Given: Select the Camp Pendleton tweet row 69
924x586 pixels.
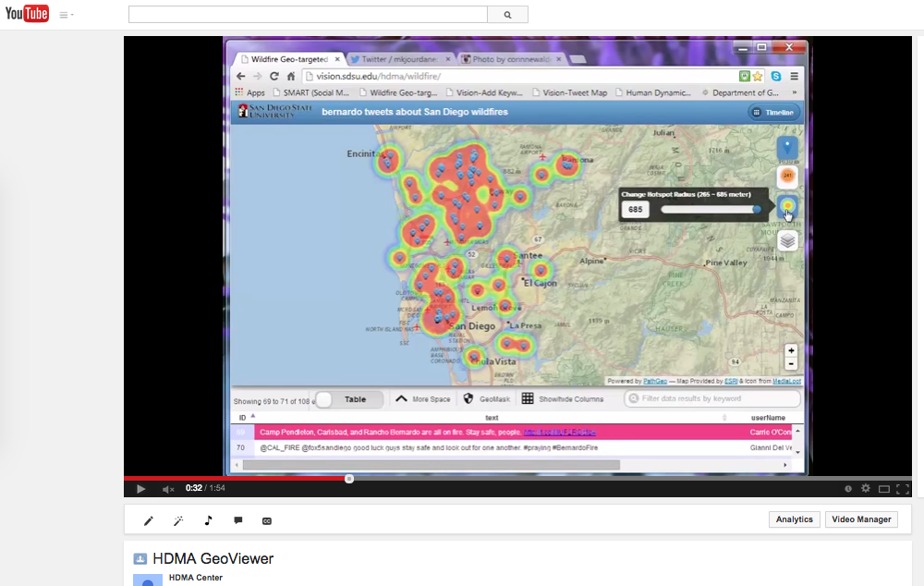Looking at the screenshot, I should [513, 433].
